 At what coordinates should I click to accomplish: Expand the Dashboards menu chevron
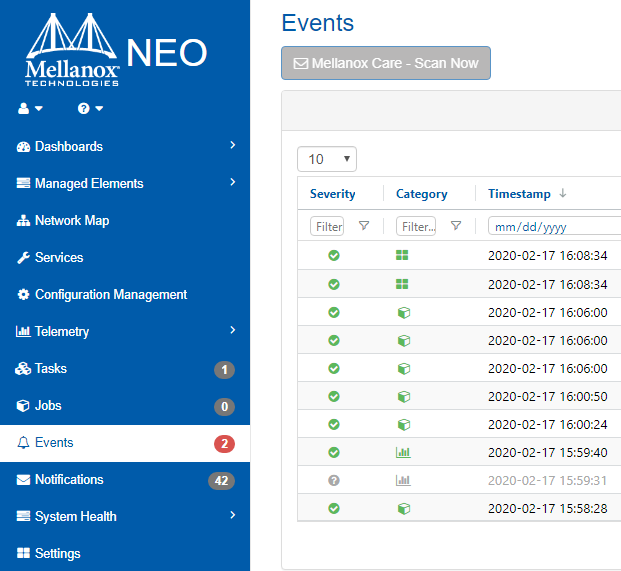tap(232, 146)
